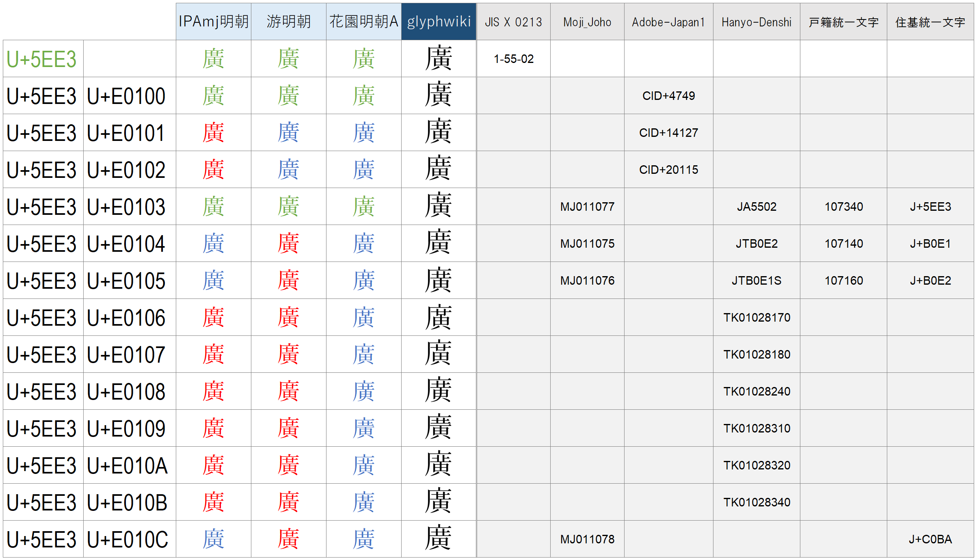Click the J+C0BA cell
The image size is (977, 560).
coord(930,539)
